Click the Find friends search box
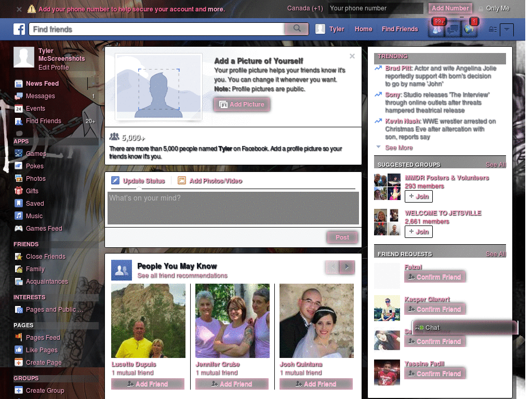532x399 pixels. click(x=157, y=29)
